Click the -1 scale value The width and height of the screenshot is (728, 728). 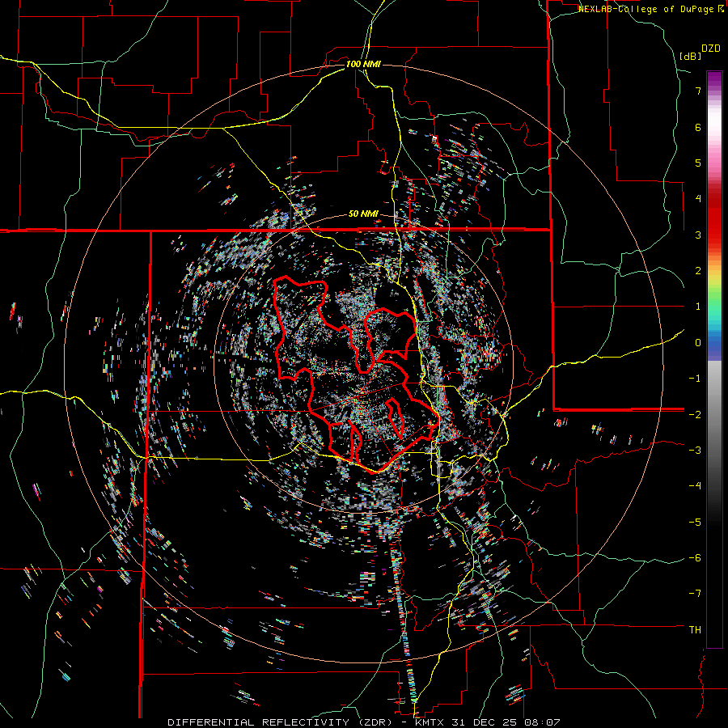695,379
